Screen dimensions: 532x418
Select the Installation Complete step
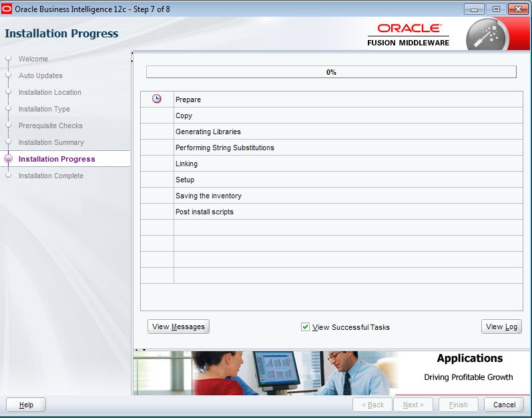51,176
